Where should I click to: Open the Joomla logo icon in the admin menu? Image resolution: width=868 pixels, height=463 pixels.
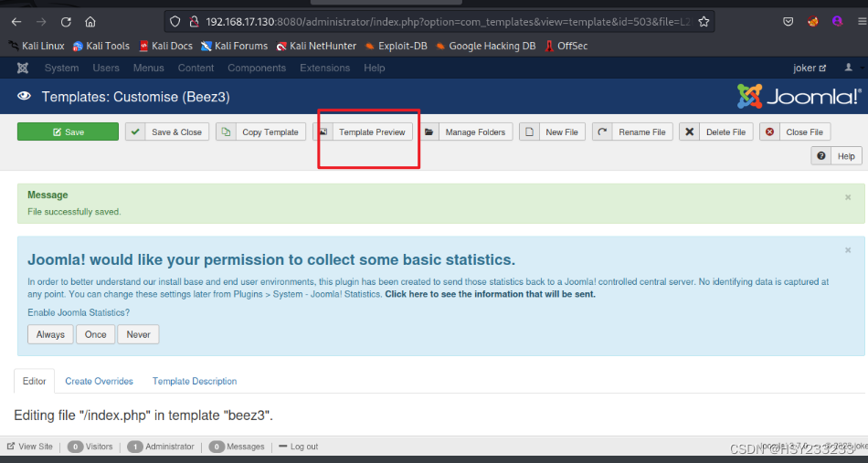pos(23,68)
